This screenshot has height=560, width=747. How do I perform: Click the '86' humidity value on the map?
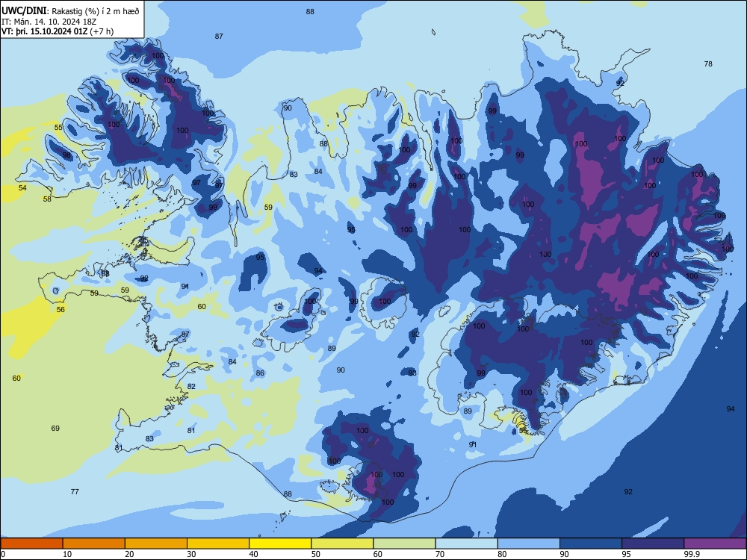coord(260,373)
